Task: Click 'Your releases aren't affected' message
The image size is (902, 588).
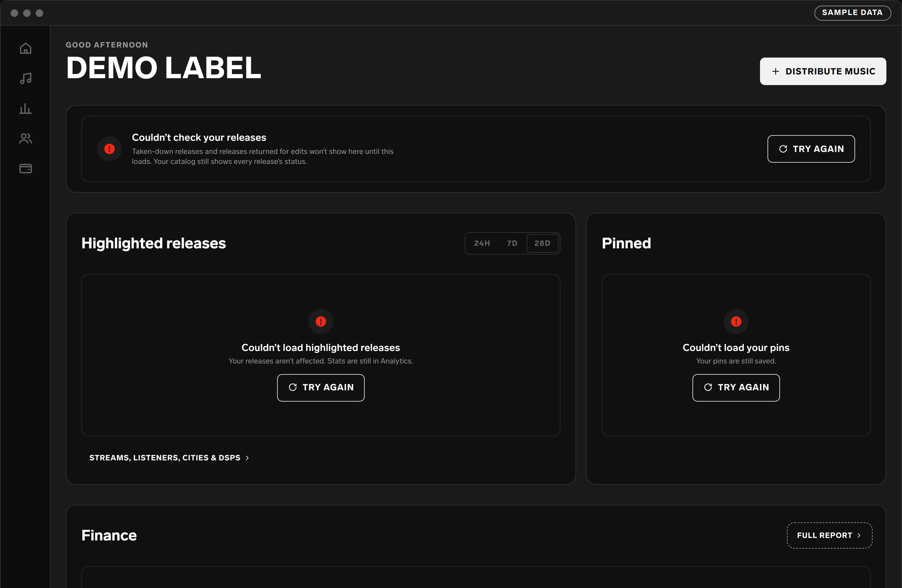Action: [x=321, y=361]
